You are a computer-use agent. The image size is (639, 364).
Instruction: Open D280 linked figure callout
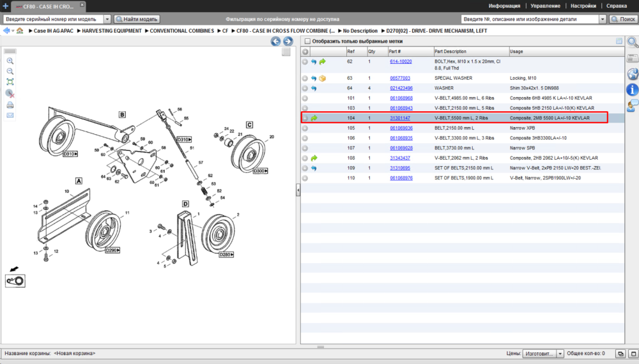[x=226, y=254]
